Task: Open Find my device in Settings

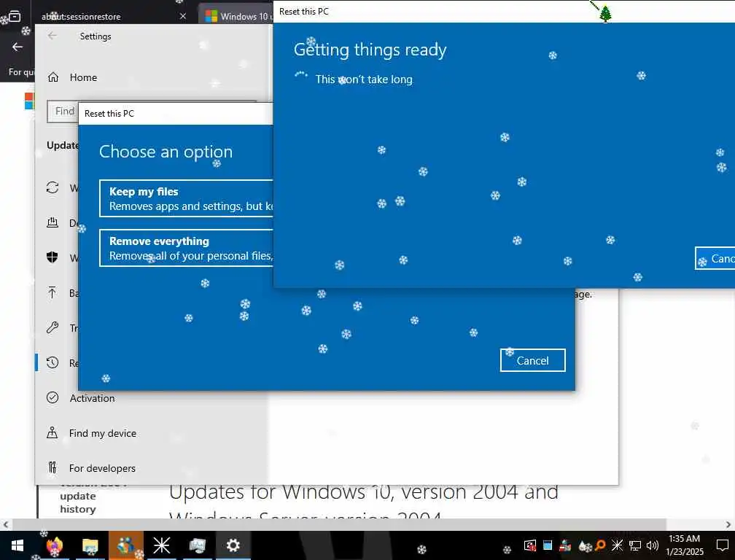Action: pyautogui.click(x=102, y=433)
